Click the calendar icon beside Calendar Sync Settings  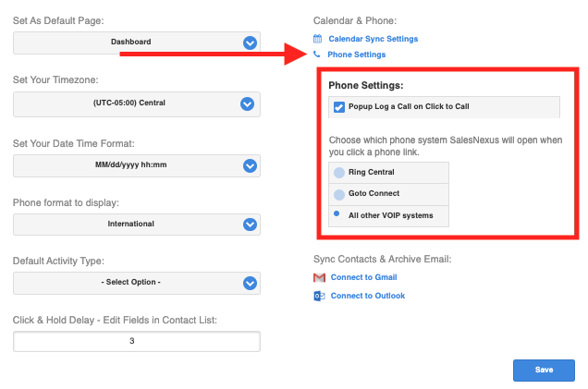(319, 39)
